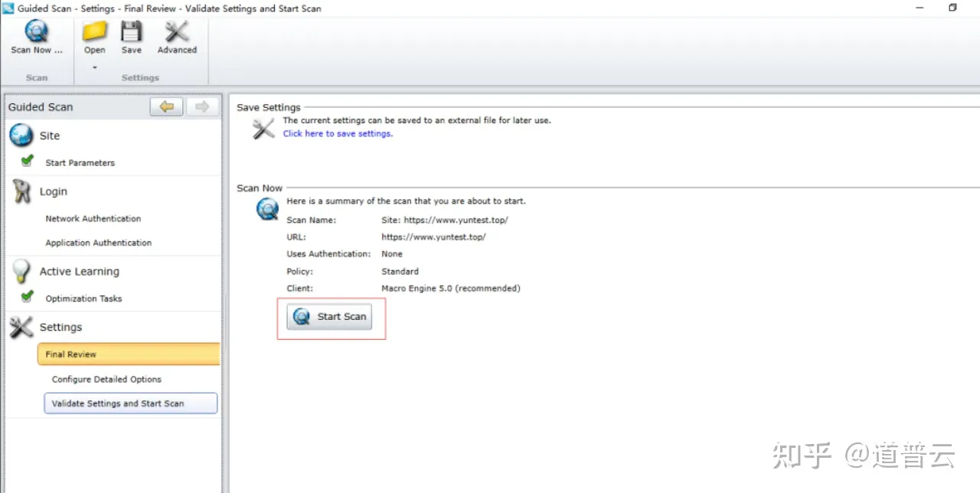Click the forward navigation arrow
This screenshot has width=980, height=493.
(x=201, y=106)
